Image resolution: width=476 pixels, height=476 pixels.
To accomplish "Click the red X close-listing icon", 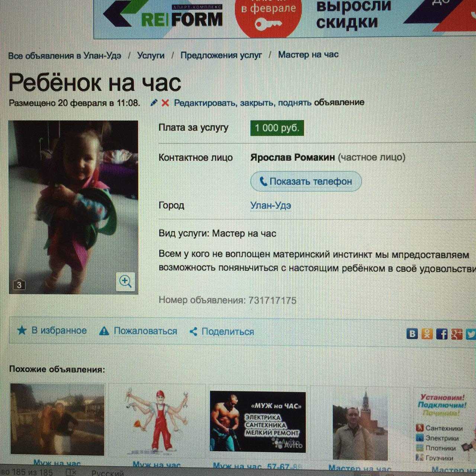I will 165,103.
